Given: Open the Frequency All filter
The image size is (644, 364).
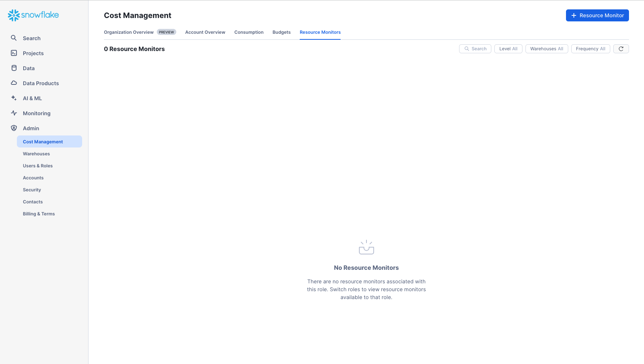Looking at the screenshot, I should click(x=590, y=48).
